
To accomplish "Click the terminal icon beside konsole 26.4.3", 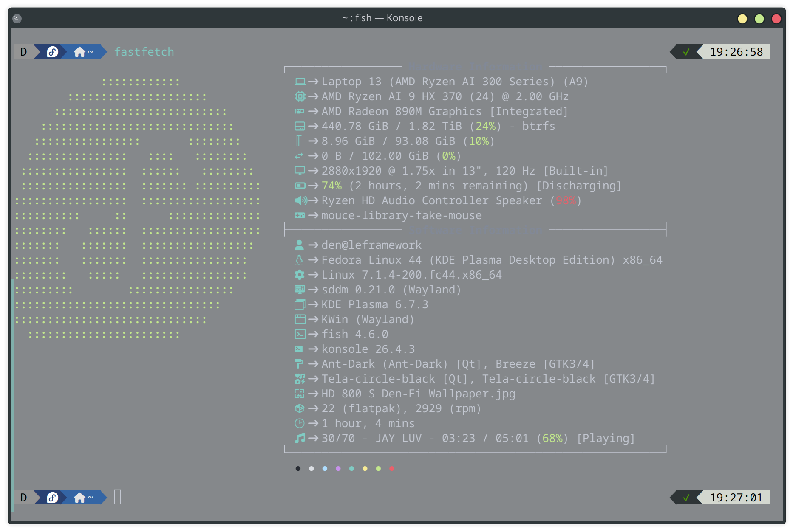I will (x=299, y=349).
